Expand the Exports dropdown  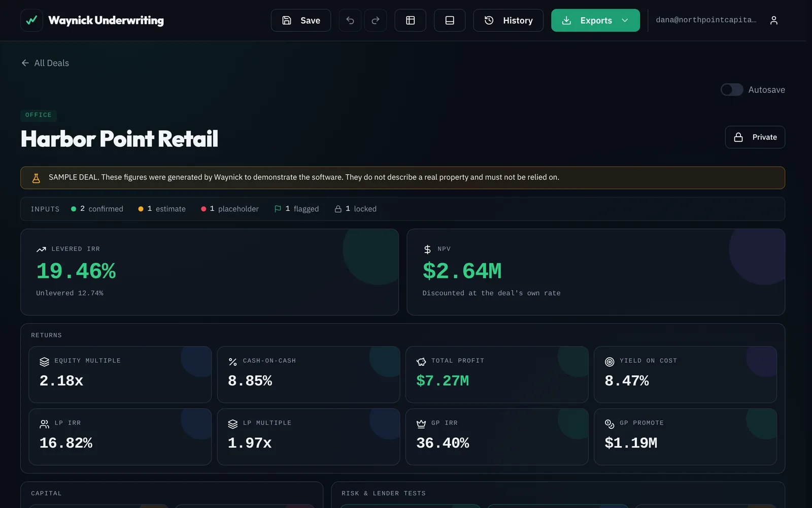595,20
